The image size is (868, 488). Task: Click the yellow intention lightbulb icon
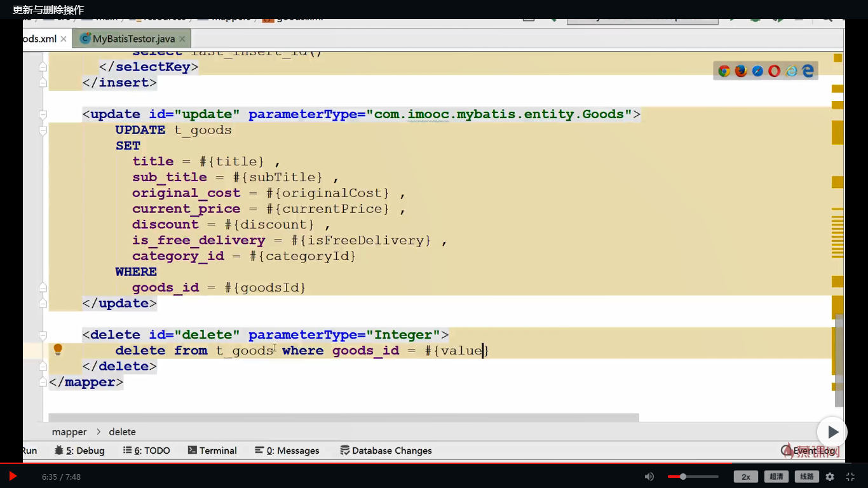pyautogui.click(x=58, y=349)
